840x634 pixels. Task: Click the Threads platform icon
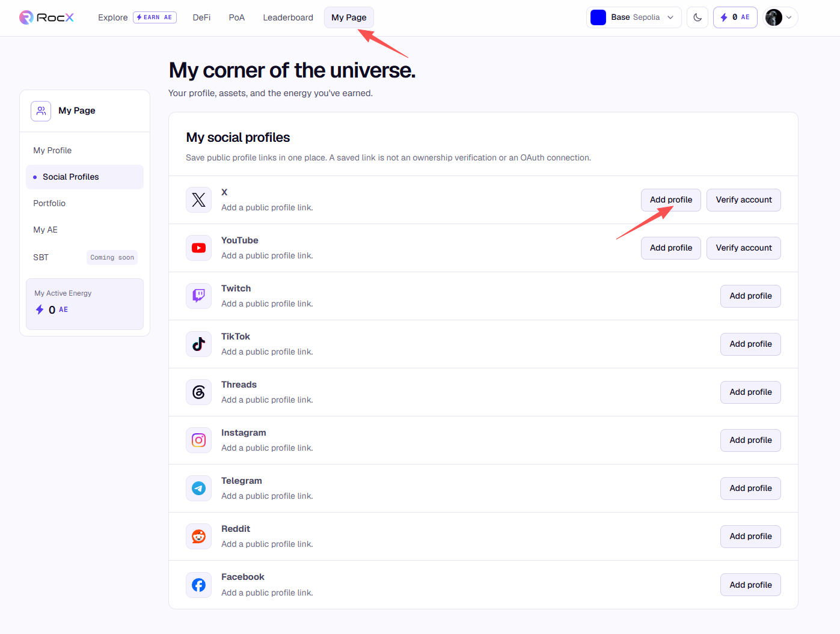click(198, 392)
